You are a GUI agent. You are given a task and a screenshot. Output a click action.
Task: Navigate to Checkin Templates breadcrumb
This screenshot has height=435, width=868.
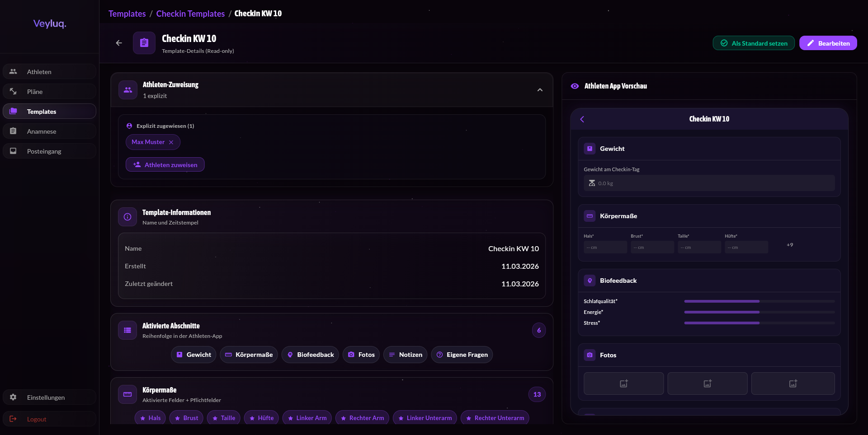190,14
